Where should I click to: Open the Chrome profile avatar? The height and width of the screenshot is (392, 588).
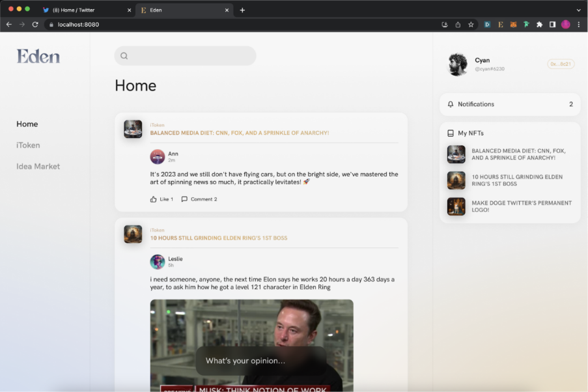click(565, 25)
